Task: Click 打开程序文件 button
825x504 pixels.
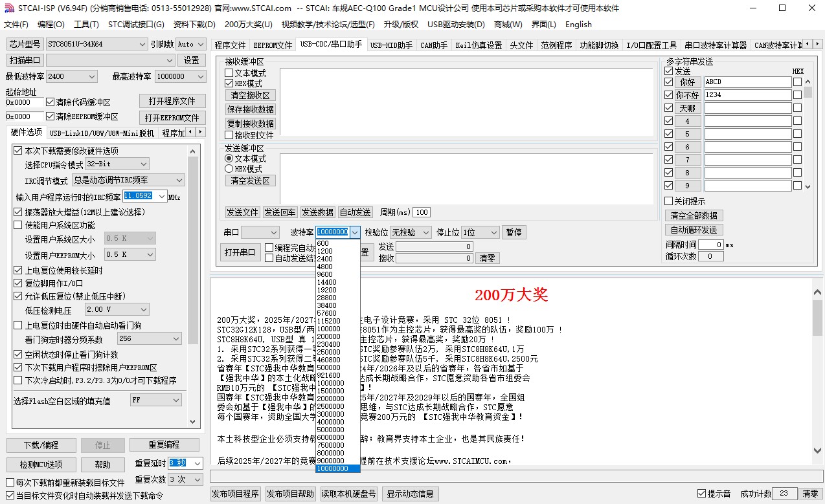Action: [172, 101]
